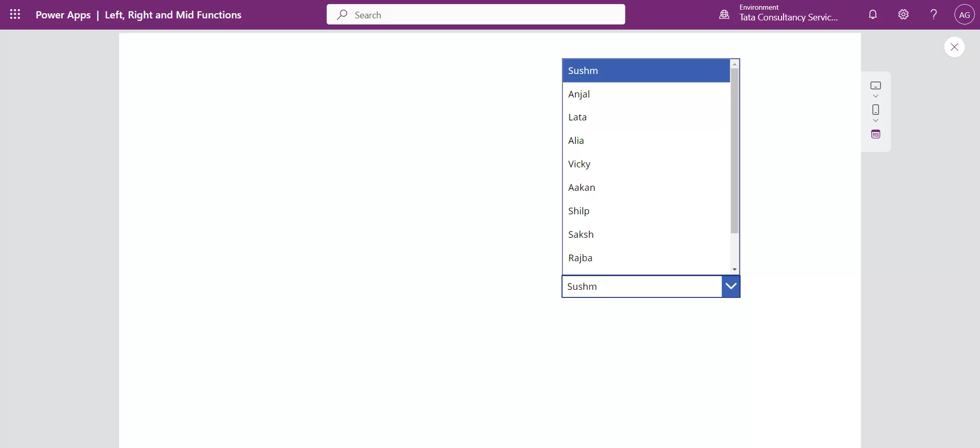Choose Lata from the list
Viewport: 980px width, 448px height.
coord(646,117)
